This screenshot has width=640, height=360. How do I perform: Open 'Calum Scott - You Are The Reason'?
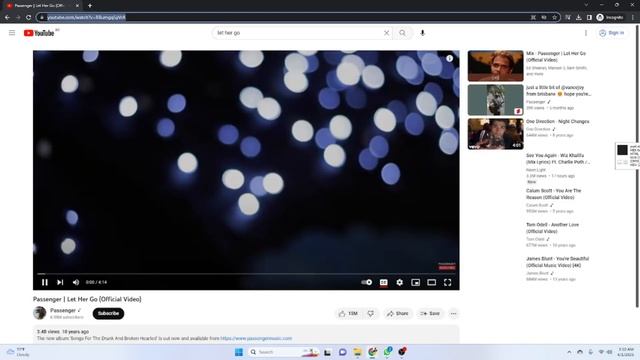553,194
